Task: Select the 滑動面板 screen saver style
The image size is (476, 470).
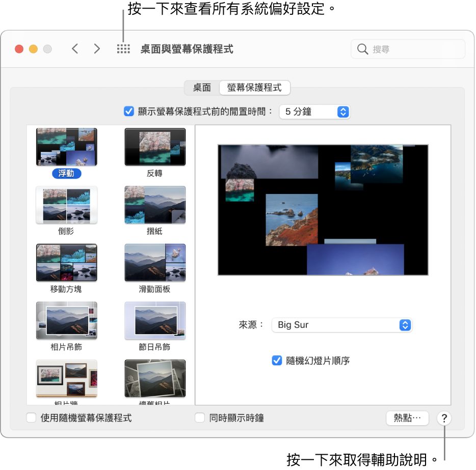Action: 155,262
